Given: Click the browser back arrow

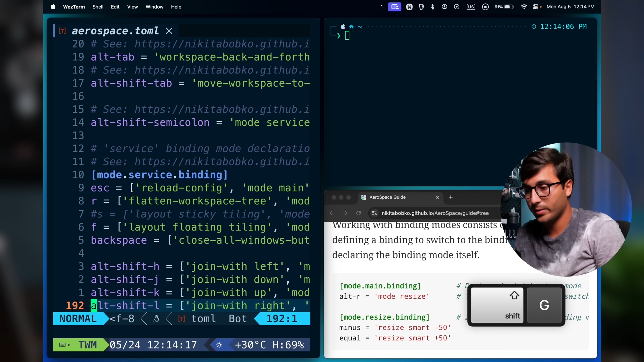Looking at the screenshot, I should 332,213.
